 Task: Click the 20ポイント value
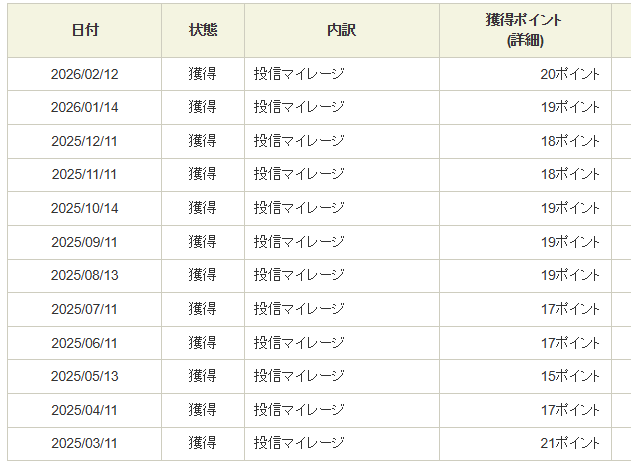(x=570, y=74)
